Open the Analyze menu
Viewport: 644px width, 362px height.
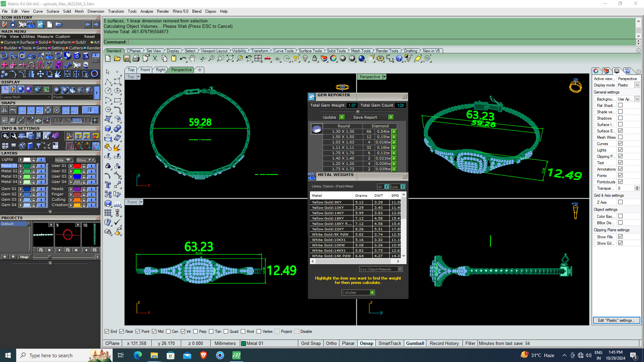pos(147,11)
